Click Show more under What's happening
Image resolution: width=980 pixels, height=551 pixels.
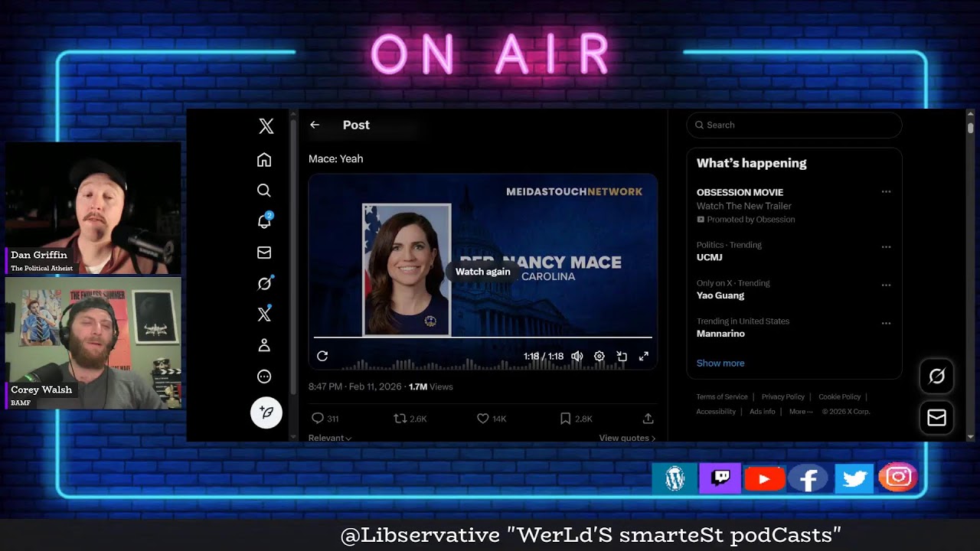coord(720,363)
